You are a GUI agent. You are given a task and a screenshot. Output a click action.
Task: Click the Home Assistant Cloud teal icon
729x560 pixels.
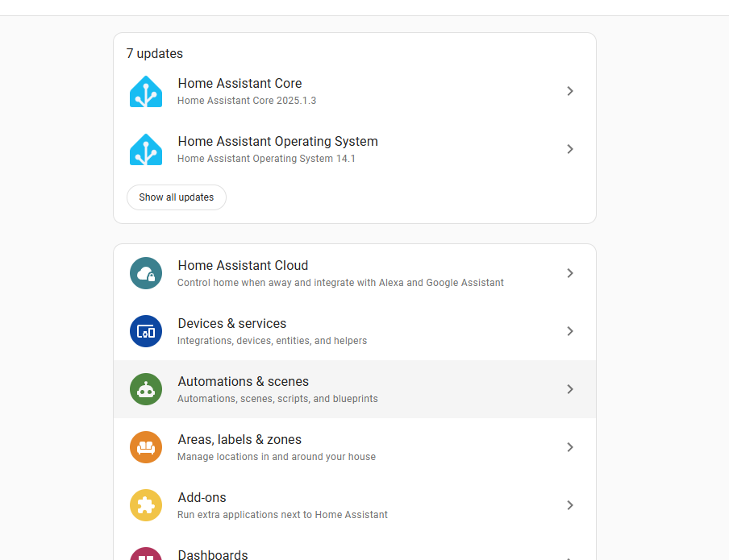(146, 273)
